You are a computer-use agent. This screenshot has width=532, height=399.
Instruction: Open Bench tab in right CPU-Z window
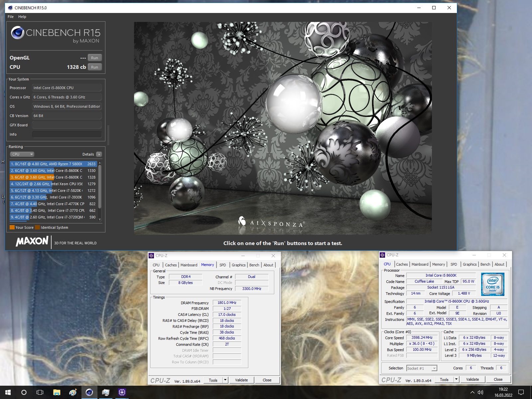(485, 264)
